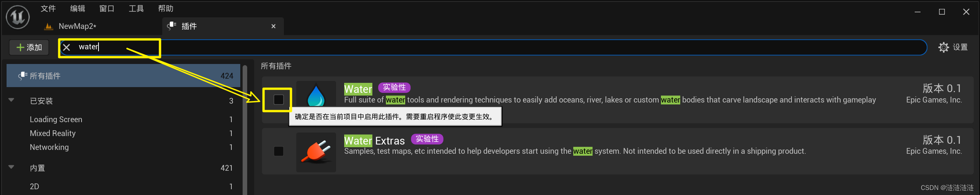Screen dimensions: 980x195
Task: Focus the plugin search field
Action: [493, 47]
